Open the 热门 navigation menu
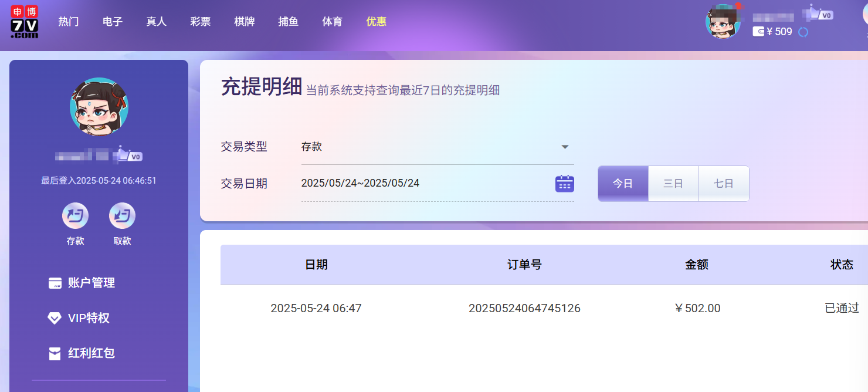 [x=69, y=22]
